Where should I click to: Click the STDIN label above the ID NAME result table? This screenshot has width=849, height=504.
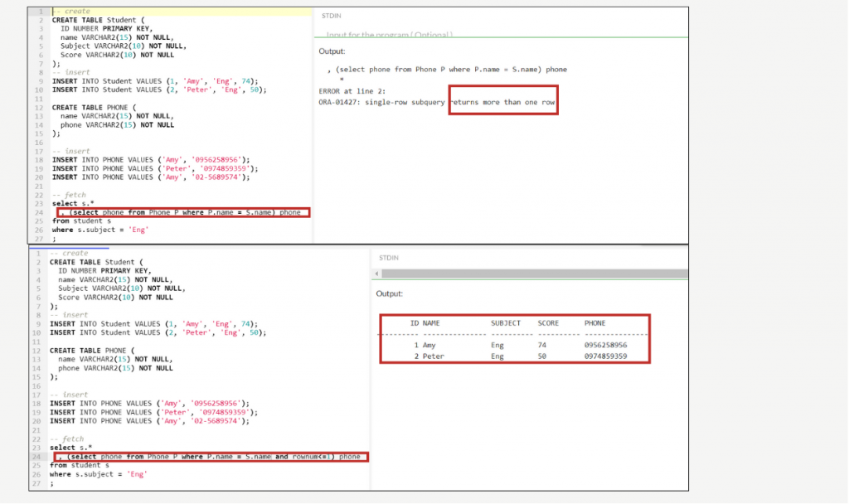(x=389, y=258)
